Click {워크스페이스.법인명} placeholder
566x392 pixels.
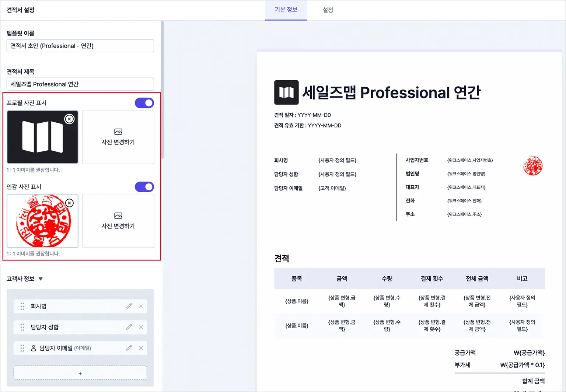coord(466,174)
